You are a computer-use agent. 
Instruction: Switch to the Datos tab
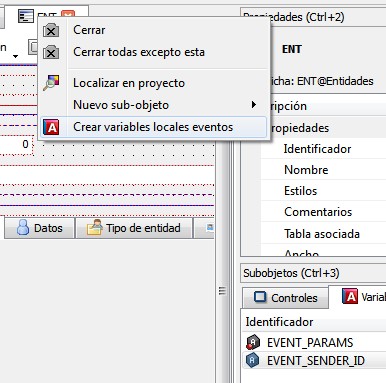click(x=39, y=228)
